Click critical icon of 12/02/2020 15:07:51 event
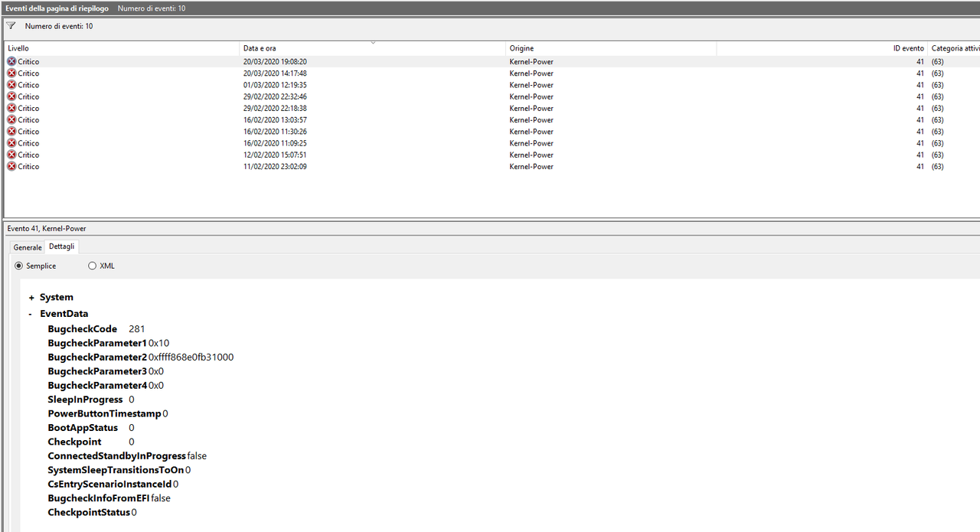980x532 pixels. pyautogui.click(x=11, y=155)
